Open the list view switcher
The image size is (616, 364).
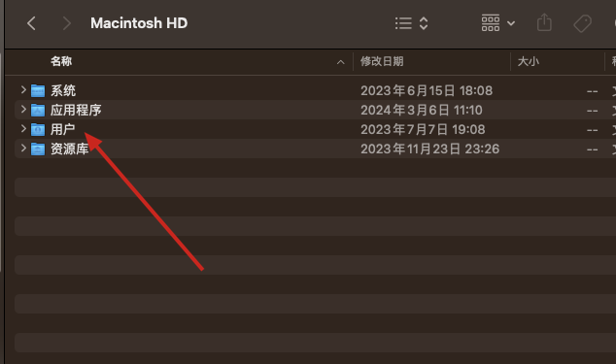[411, 23]
